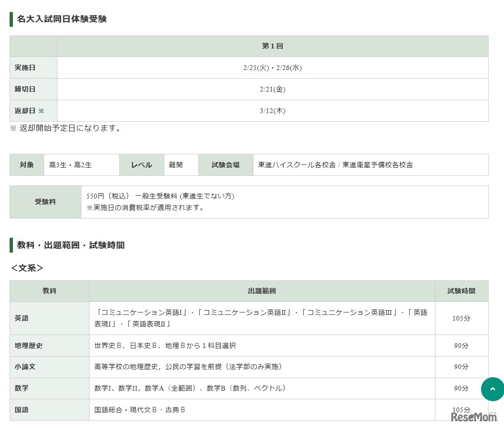The width and height of the screenshot is (504, 428).
Task: Select the 返却日 ※ table cell
Action: coord(28,111)
